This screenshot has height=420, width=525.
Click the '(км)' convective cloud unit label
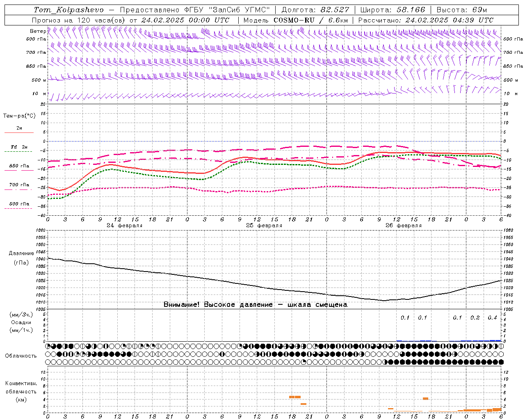(x=21, y=399)
